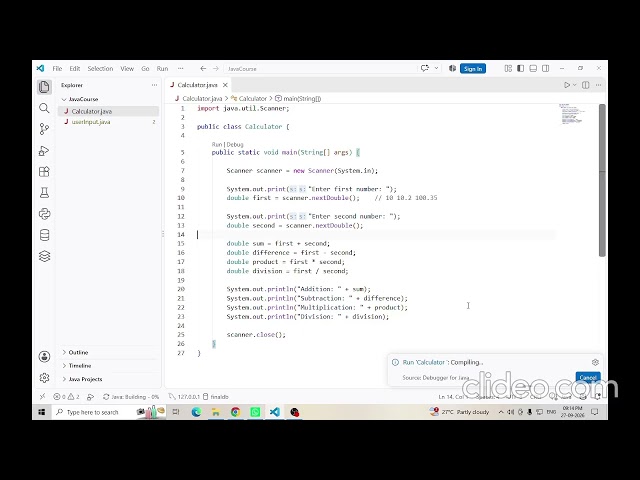Click the 127.0.0.1 status bar entry
Image resolution: width=640 pixels, height=480 pixels.
click(184, 396)
